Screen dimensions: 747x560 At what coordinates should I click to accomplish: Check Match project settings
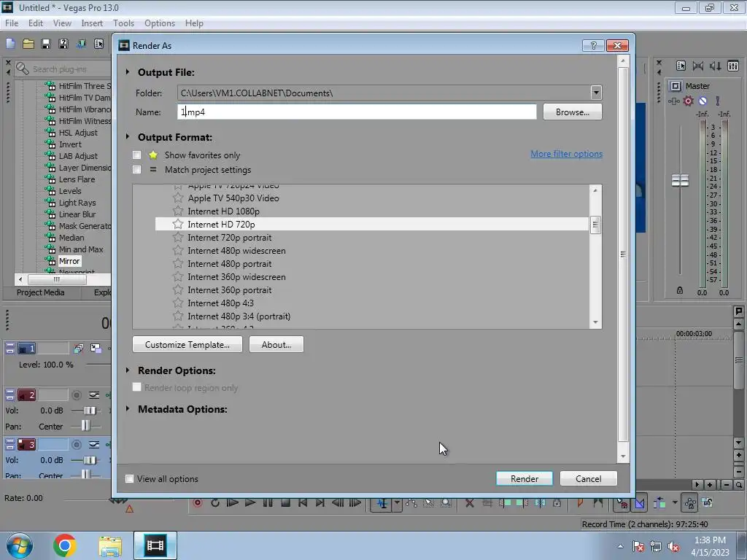[136, 169]
